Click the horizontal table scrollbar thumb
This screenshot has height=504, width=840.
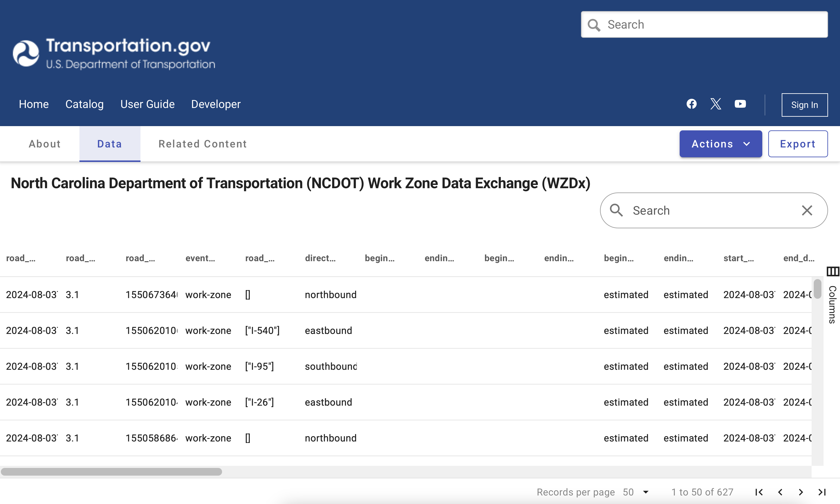pyautogui.click(x=111, y=472)
